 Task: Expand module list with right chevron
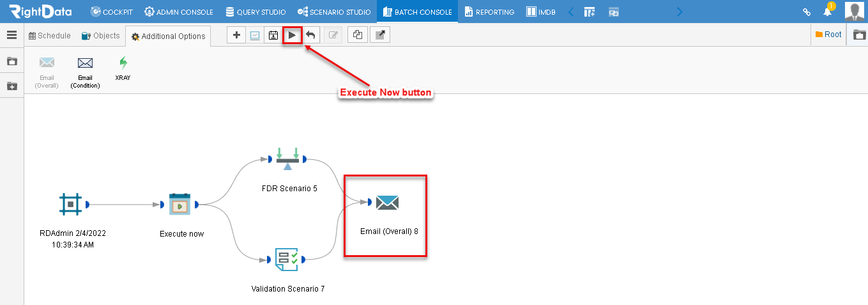(679, 12)
